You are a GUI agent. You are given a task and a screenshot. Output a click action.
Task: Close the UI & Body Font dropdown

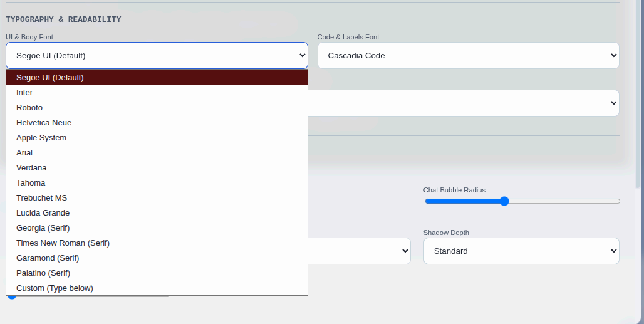coord(157,55)
